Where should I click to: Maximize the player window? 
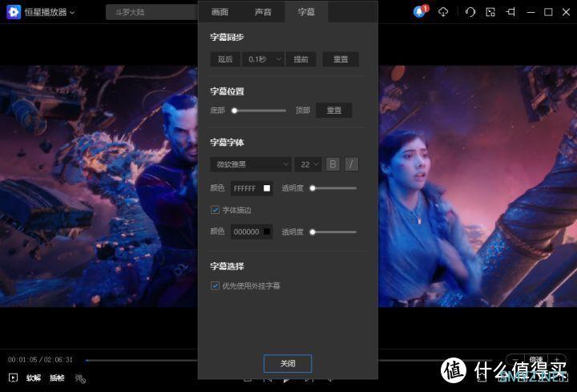[x=548, y=12]
